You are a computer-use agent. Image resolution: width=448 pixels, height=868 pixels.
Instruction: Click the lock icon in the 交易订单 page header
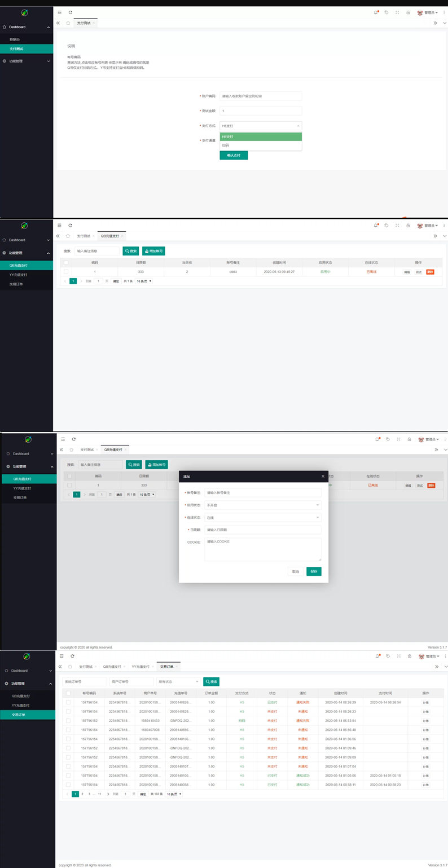pos(410,656)
